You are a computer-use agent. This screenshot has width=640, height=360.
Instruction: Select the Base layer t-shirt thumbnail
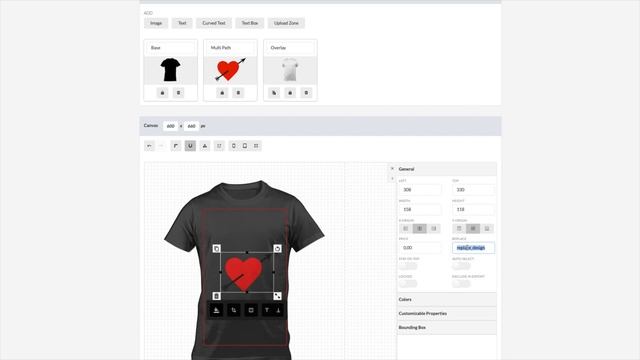point(171,70)
